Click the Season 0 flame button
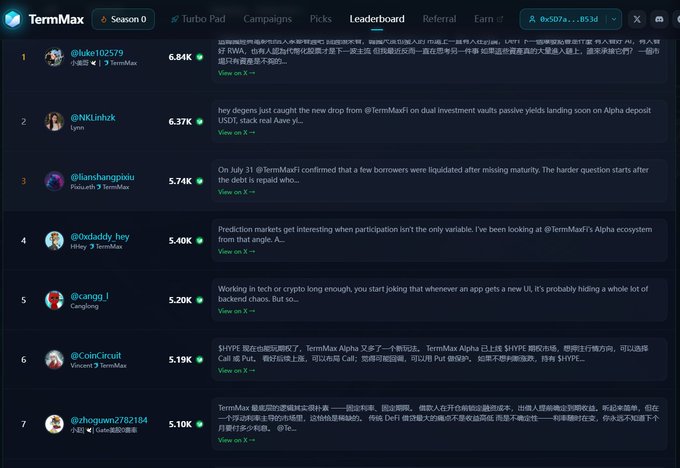 pyautogui.click(x=123, y=19)
